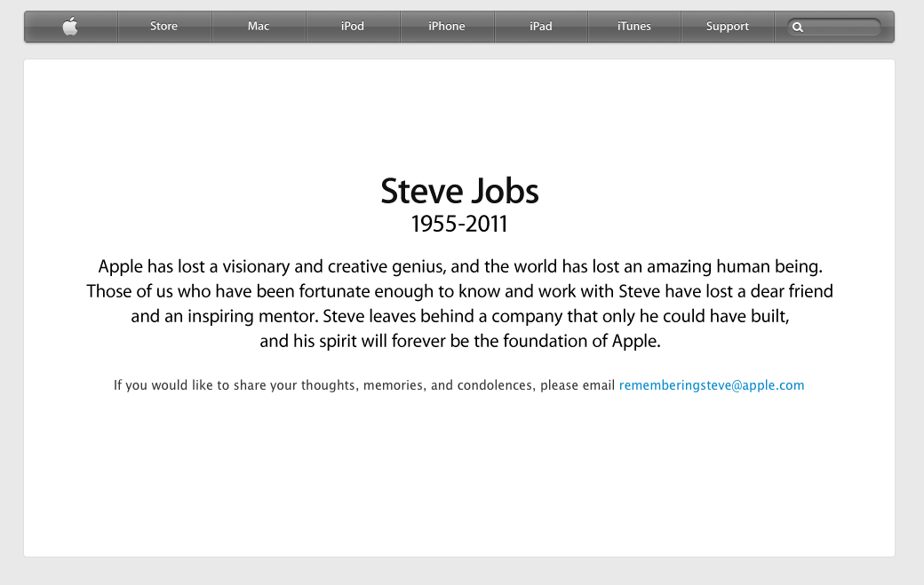Go to the Mac tab
The image size is (924, 585).
[259, 27]
